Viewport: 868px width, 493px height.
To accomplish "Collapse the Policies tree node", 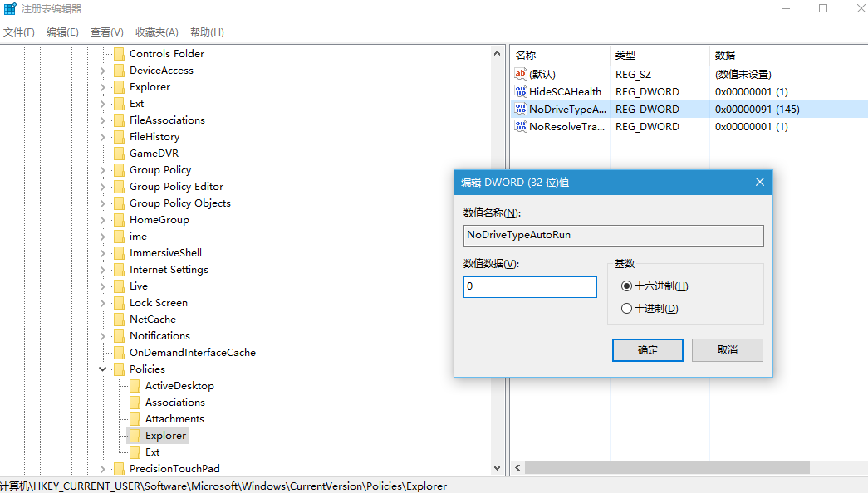I will point(103,369).
